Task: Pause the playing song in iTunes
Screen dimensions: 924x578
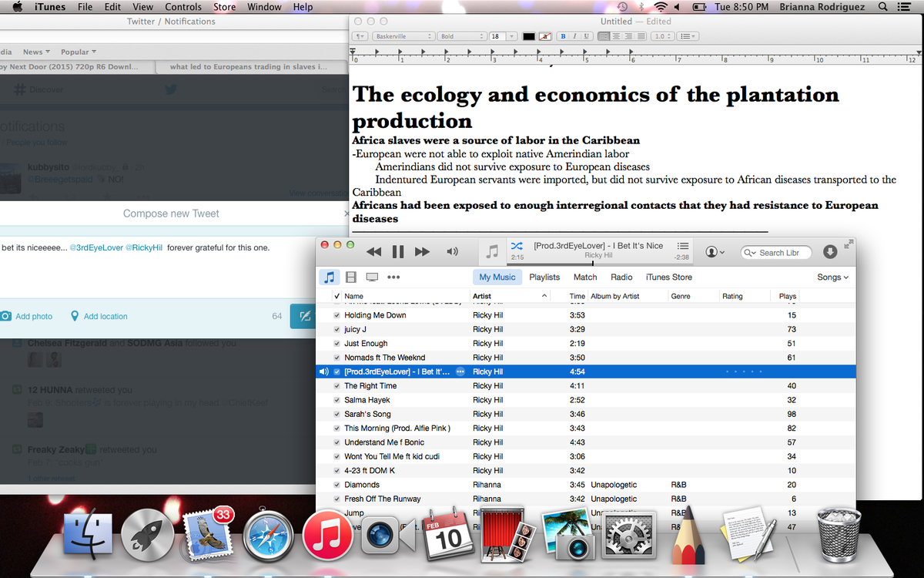Action: click(x=398, y=252)
